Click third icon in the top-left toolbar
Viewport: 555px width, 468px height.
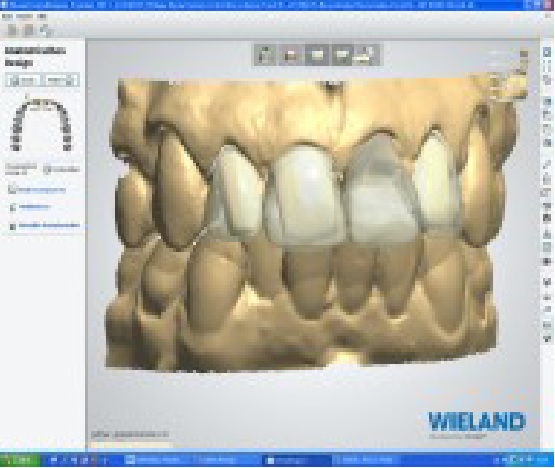point(46,30)
